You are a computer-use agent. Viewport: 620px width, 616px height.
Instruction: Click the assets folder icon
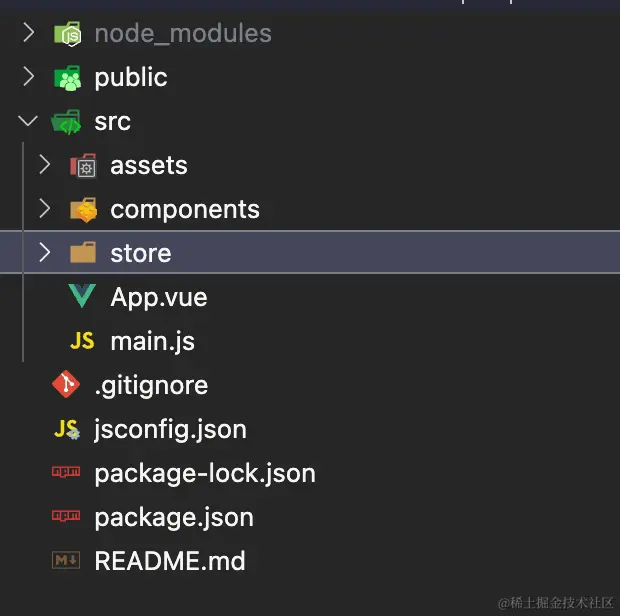[83, 166]
